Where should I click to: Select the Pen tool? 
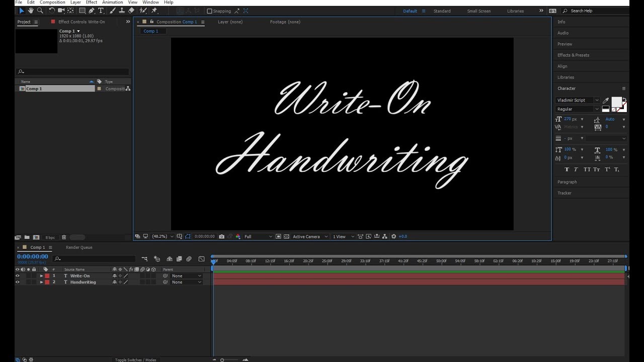click(92, 11)
